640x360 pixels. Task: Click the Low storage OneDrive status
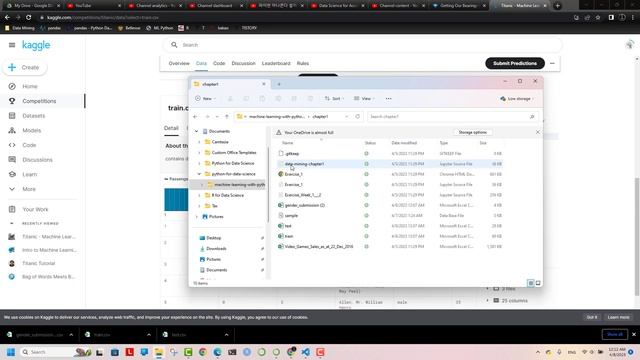(x=516, y=99)
